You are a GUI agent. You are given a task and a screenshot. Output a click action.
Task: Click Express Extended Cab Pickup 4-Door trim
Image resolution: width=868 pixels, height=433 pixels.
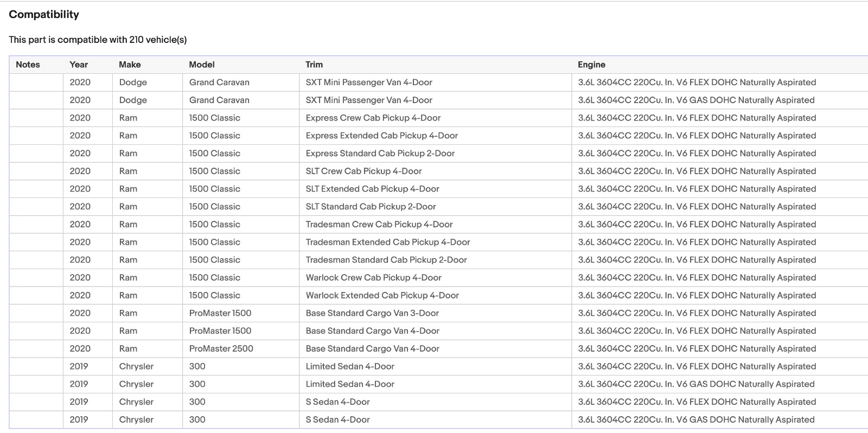coord(382,136)
